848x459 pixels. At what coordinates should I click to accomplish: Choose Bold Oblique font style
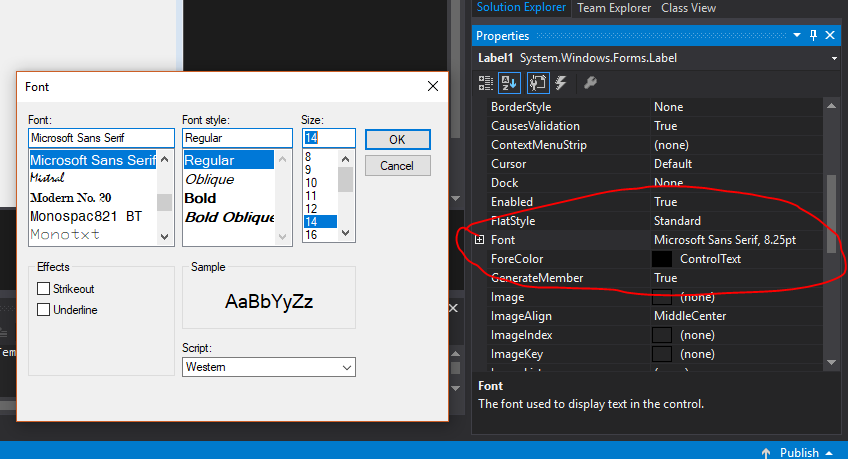229,217
